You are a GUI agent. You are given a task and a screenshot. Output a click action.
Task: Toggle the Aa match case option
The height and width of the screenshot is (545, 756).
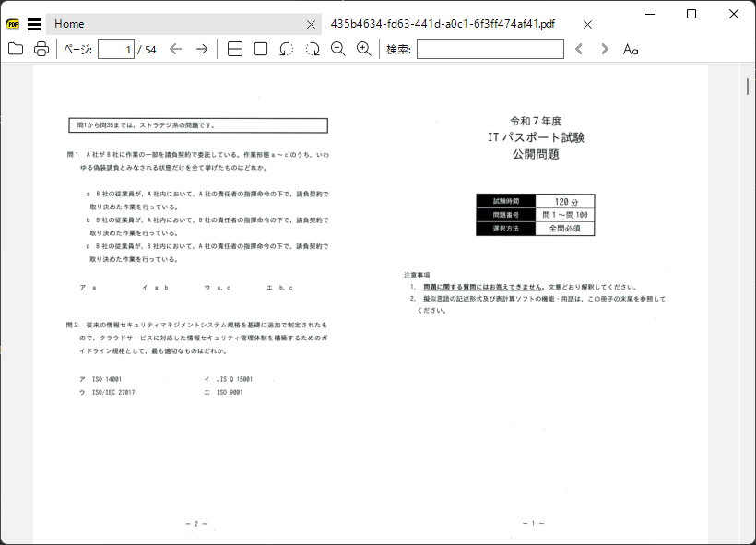[631, 49]
